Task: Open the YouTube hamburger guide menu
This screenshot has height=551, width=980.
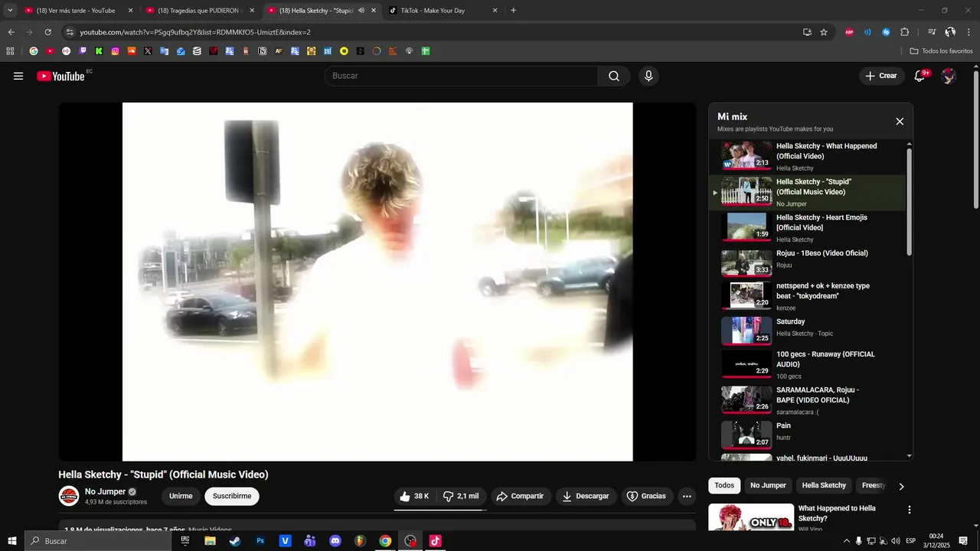Action: pos(18,76)
